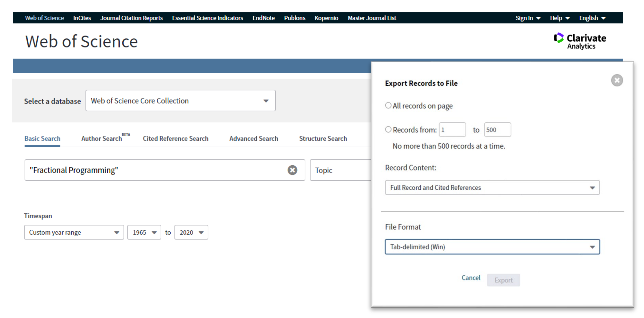Screen dimensions: 644x318
Task: Clear the Fractional Programming search text
Action: 292,170
